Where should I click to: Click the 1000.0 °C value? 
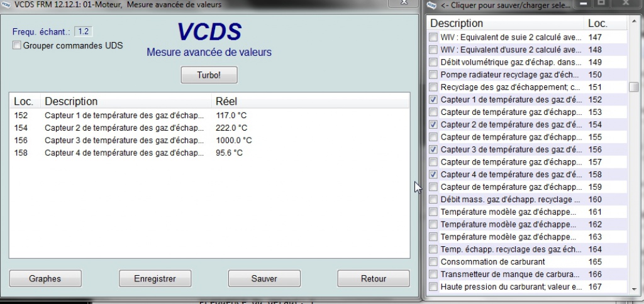[234, 141]
